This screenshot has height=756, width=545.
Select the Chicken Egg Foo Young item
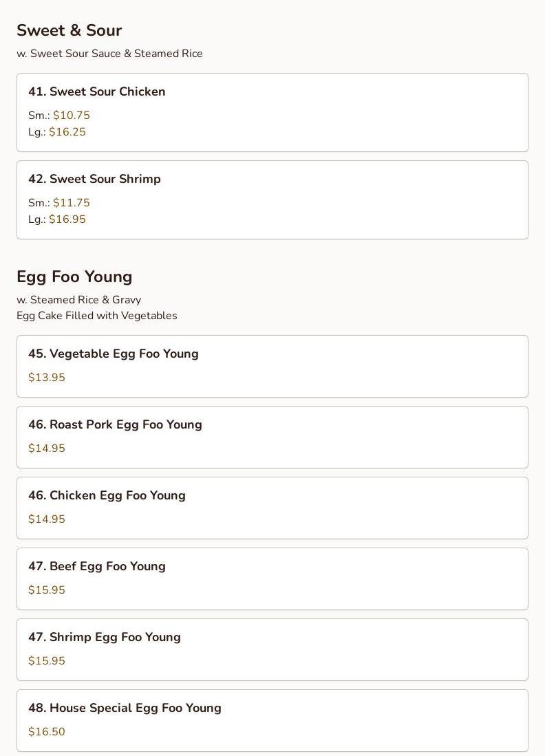(x=107, y=495)
